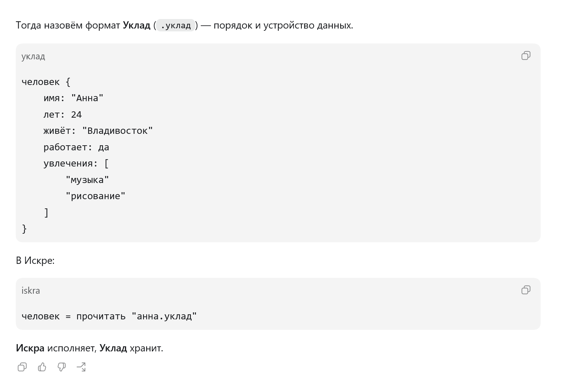Click the line работает: да
This screenshot has height=392, width=571.
[76, 147]
